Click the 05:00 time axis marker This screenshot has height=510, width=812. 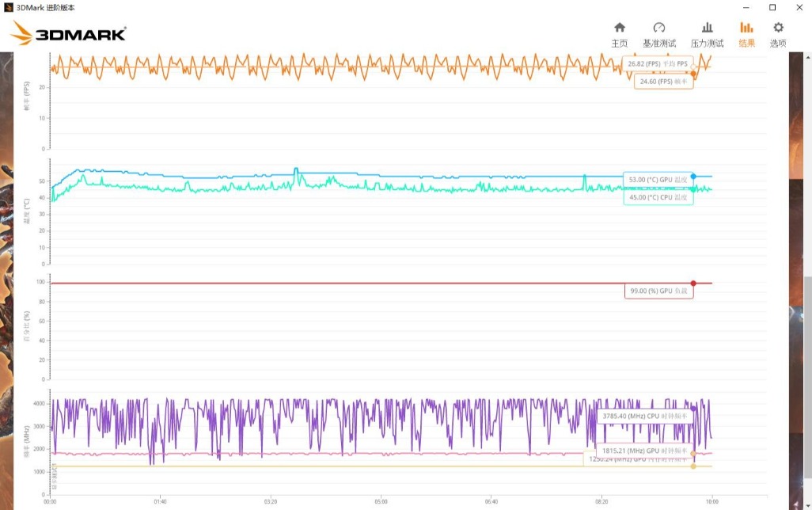coord(381,501)
